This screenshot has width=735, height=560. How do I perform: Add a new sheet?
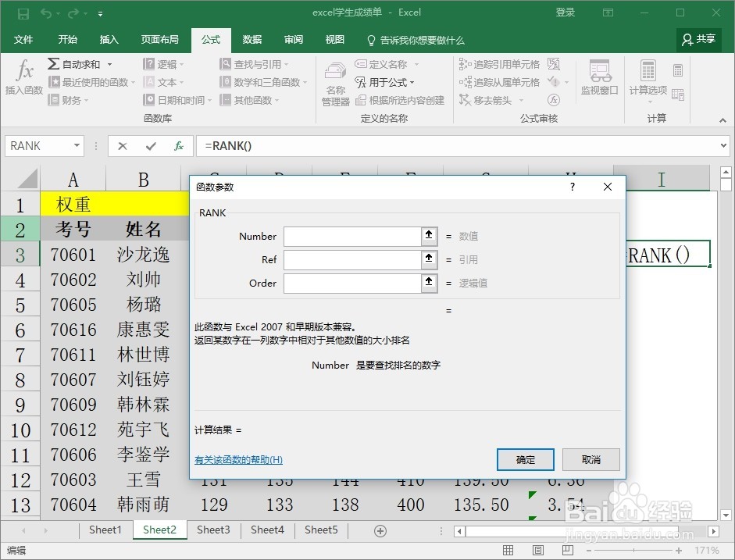coord(380,531)
